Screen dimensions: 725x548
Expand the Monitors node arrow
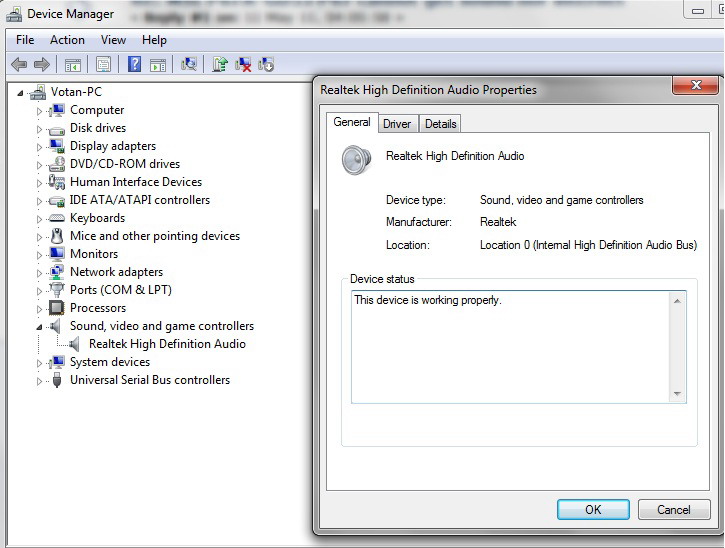39,255
